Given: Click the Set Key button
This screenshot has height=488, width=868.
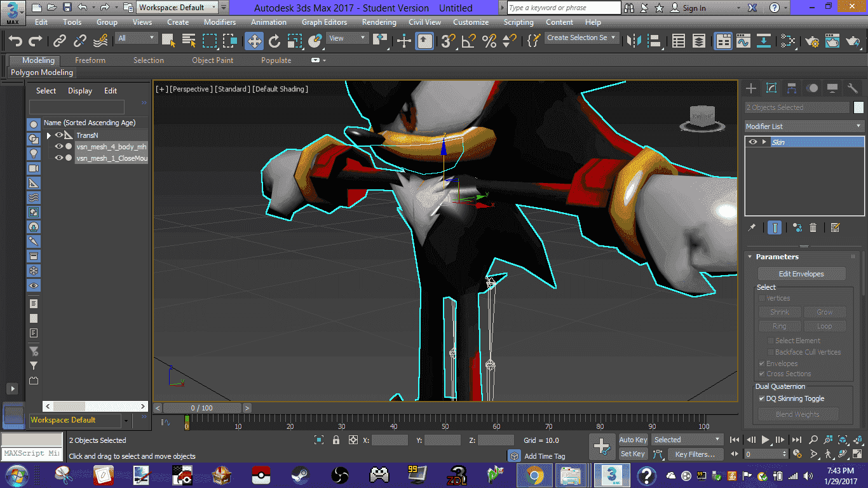Looking at the screenshot, I should click(x=633, y=454).
